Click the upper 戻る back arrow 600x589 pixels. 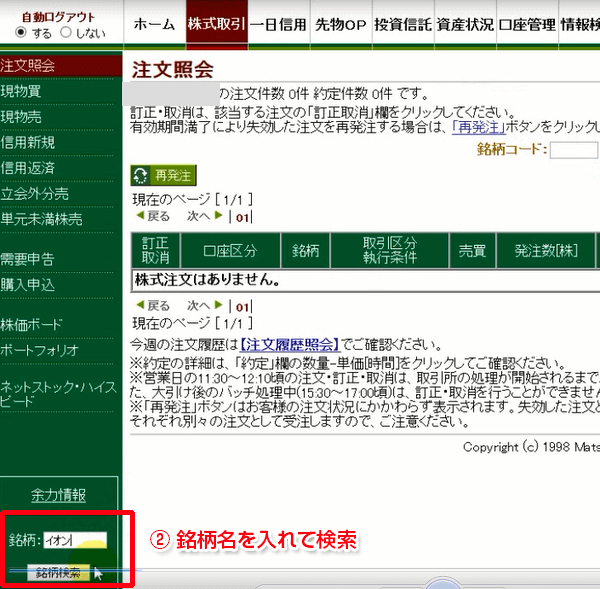(153, 216)
